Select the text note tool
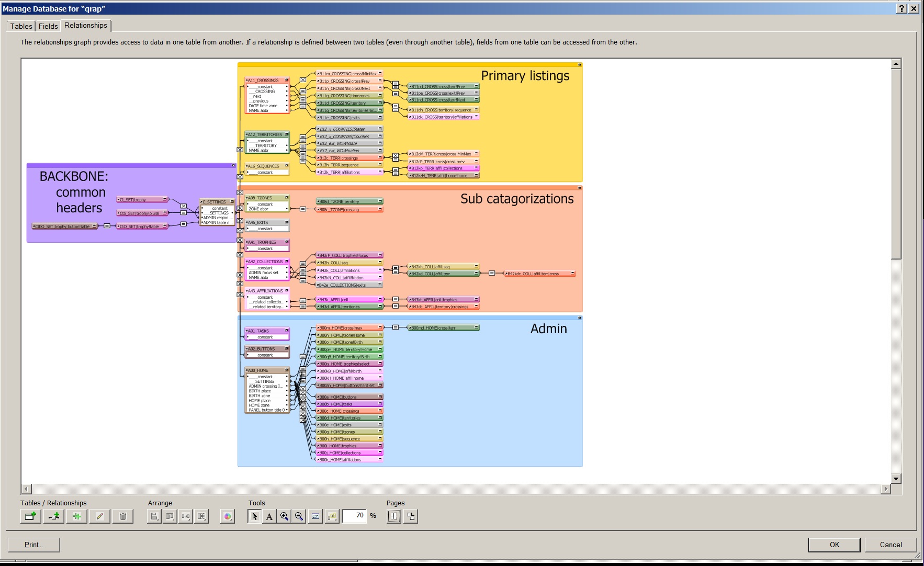The image size is (924, 566). point(269,516)
